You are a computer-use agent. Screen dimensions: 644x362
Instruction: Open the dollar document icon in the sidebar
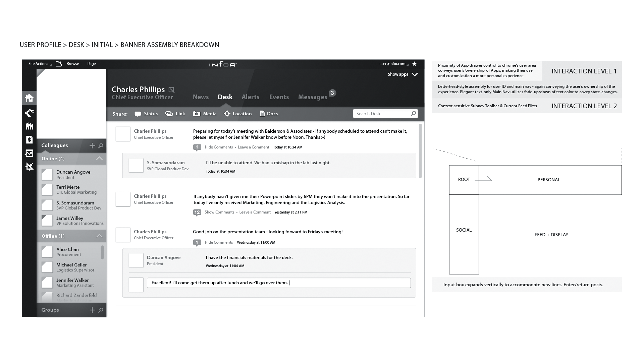pyautogui.click(x=29, y=139)
